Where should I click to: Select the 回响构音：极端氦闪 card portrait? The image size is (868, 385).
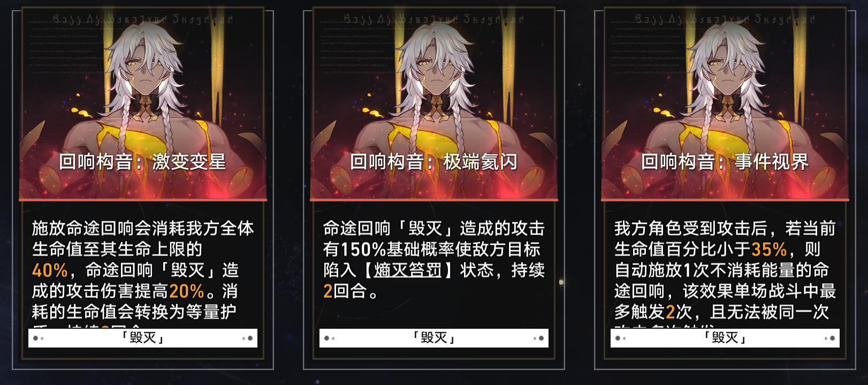tap(434, 104)
